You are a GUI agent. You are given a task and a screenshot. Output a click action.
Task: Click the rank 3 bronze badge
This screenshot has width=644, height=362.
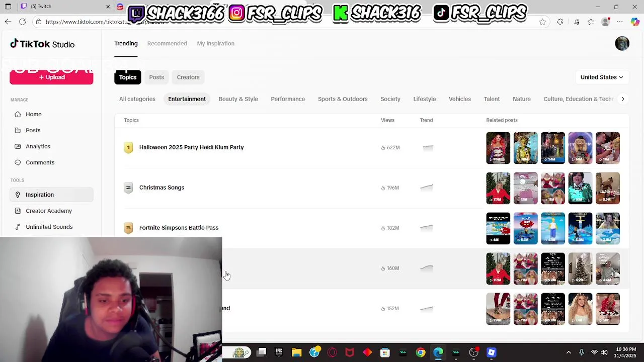click(x=128, y=228)
